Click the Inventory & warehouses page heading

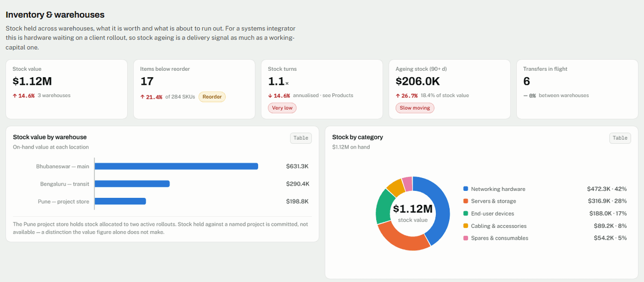tap(55, 14)
